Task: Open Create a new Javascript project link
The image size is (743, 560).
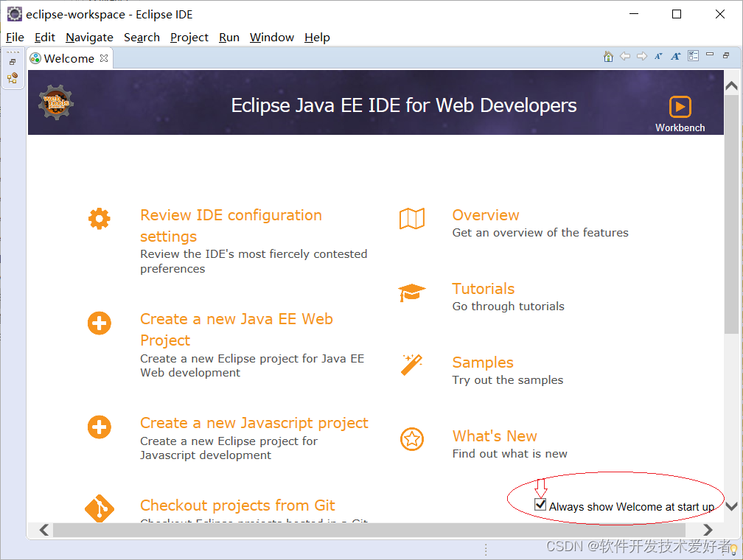Action: 254,423
